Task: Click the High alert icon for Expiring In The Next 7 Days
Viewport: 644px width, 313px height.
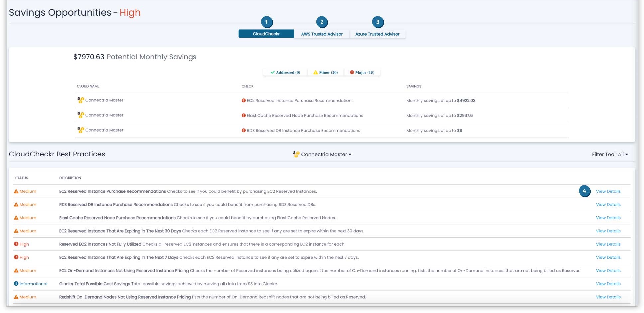Action: click(16, 257)
